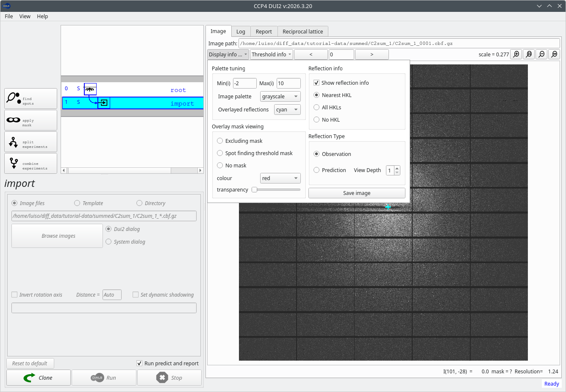This screenshot has width=566, height=392.
Task: Select the split experiments tool
Action: click(x=31, y=142)
